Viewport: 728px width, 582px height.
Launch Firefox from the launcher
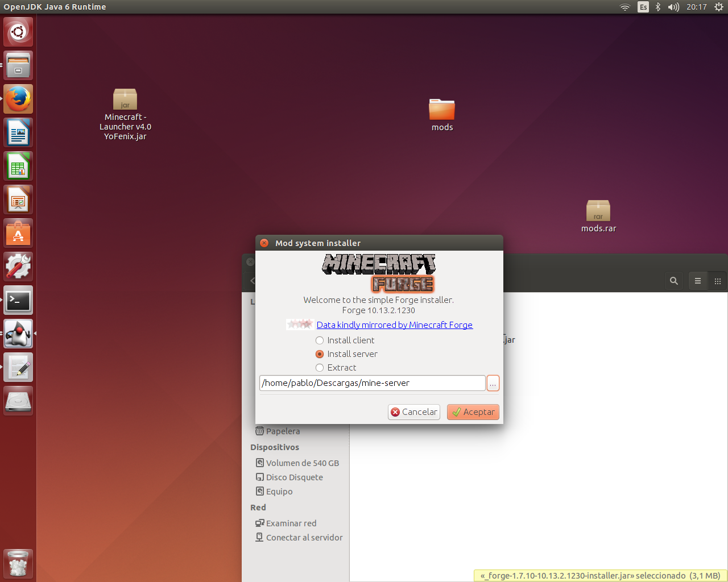[x=18, y=99]
